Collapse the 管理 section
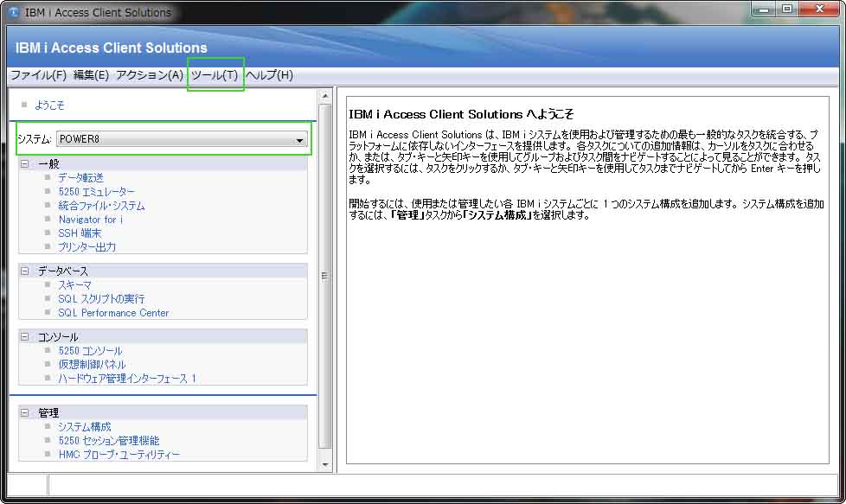 tap(25, 413)
